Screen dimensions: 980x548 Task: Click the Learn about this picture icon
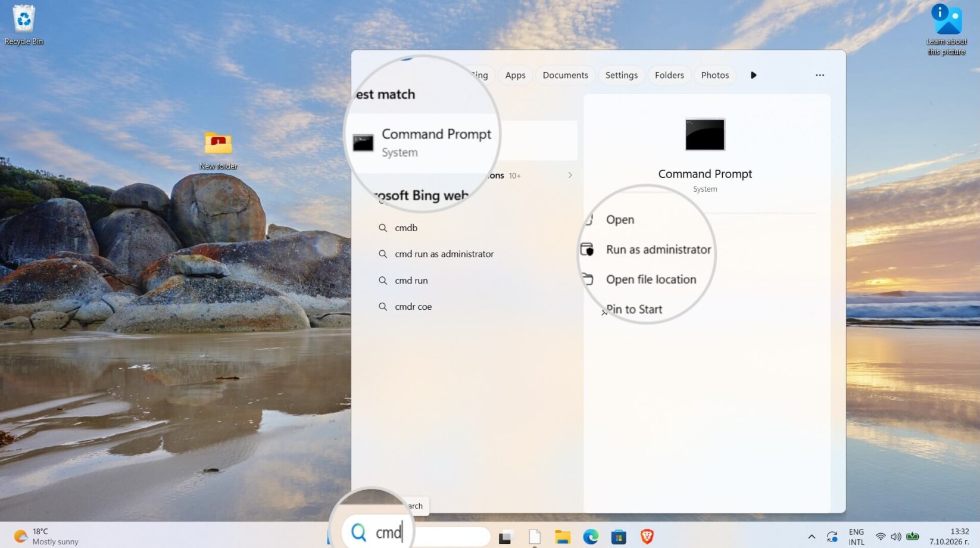click(x=946, y=30)
